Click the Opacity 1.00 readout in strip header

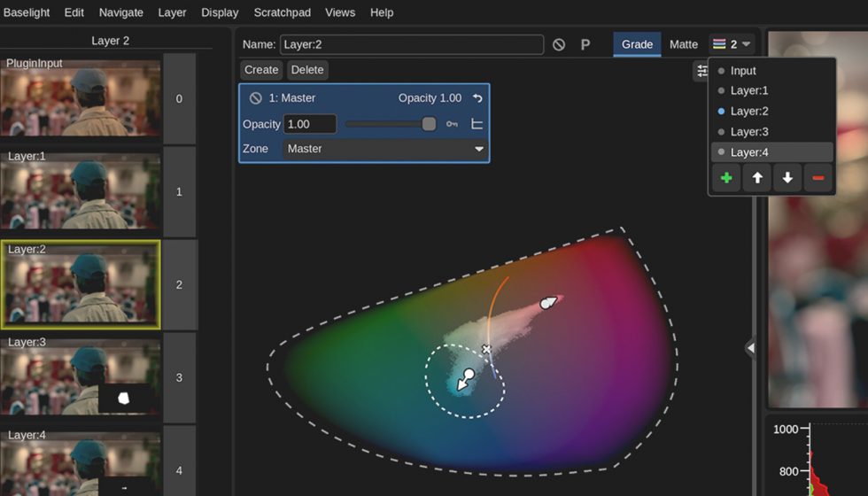430,98
